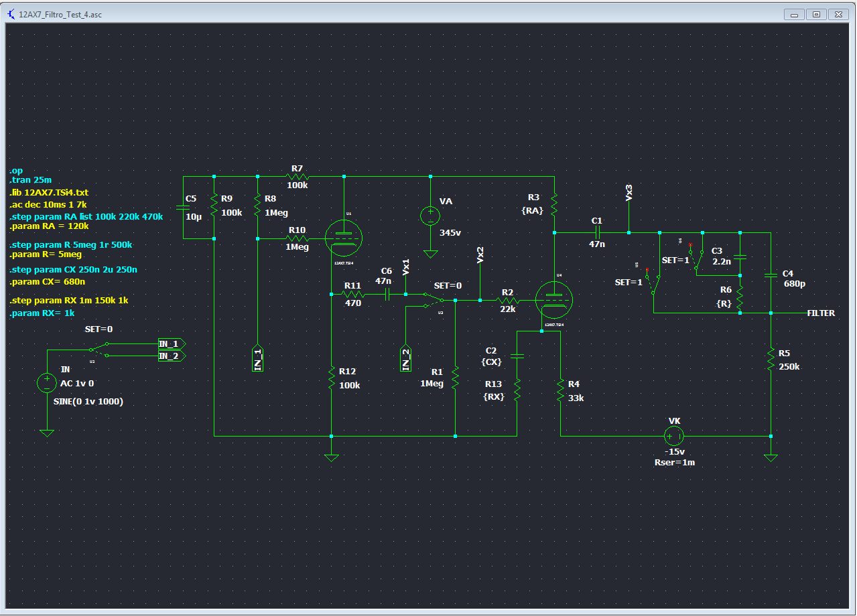Click the LTspice icon in the title bar
Image resolution: width=857 pixels, height=616 pixels.
click(11, 14)
